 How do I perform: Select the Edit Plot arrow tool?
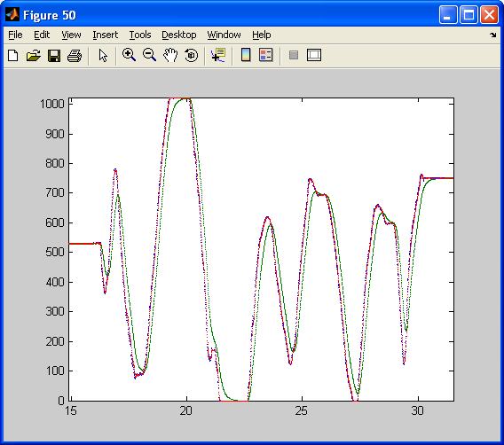[103, 56]
